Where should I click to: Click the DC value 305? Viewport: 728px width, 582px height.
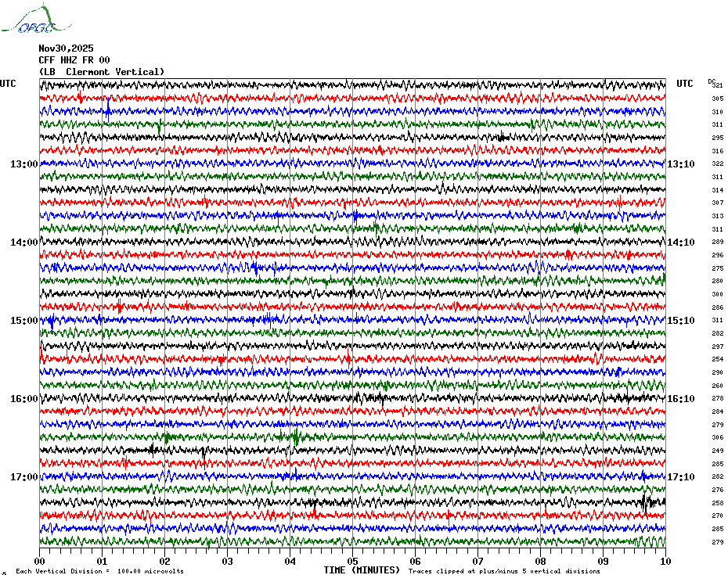718,99
